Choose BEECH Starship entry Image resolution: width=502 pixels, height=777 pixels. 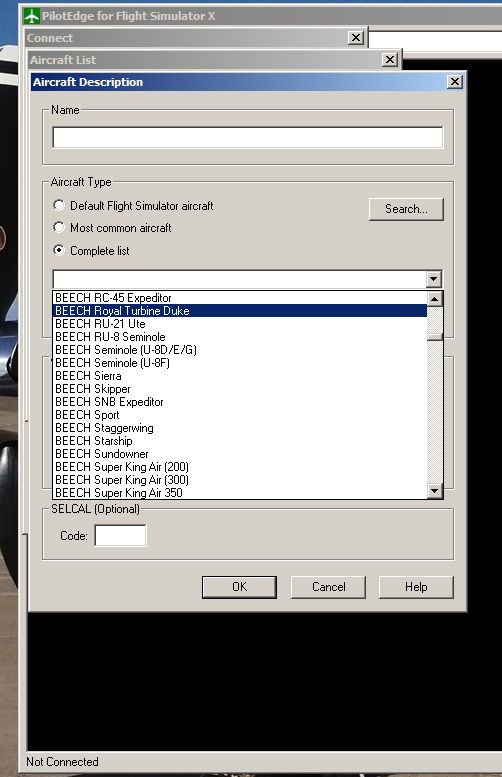(x=240, y=441)
